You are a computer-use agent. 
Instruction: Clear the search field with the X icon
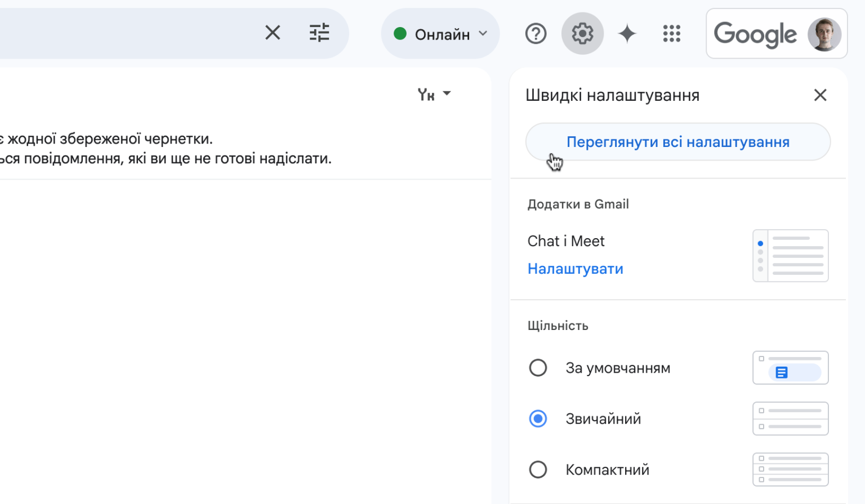click(x=273, y=33)
